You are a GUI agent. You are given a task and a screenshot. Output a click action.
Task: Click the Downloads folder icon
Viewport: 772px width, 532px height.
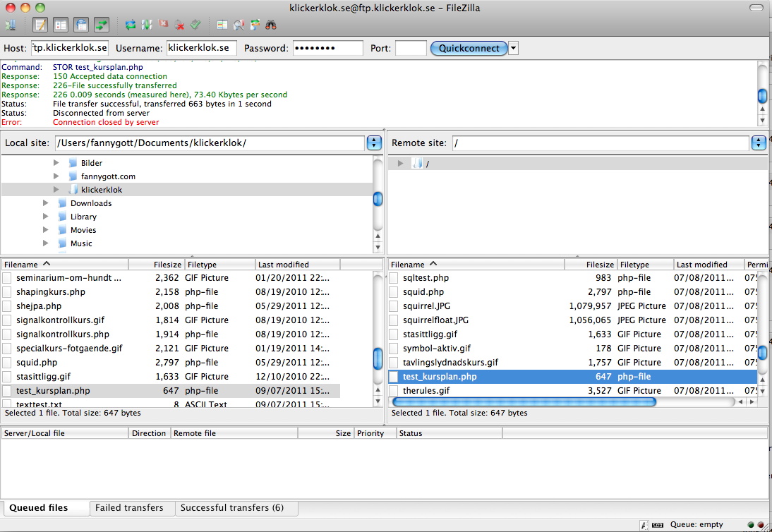click(x=62, y=203)
